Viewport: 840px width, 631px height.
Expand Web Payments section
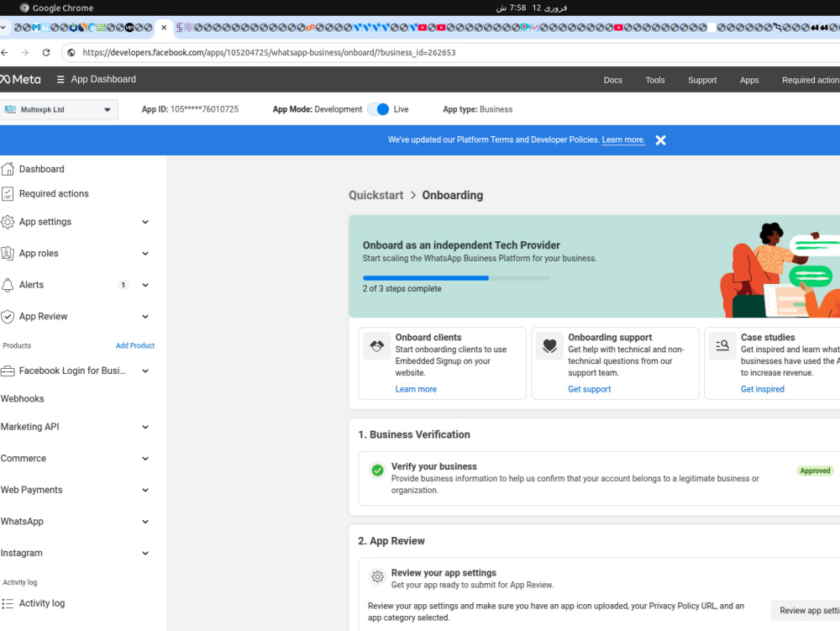[145, 490]
